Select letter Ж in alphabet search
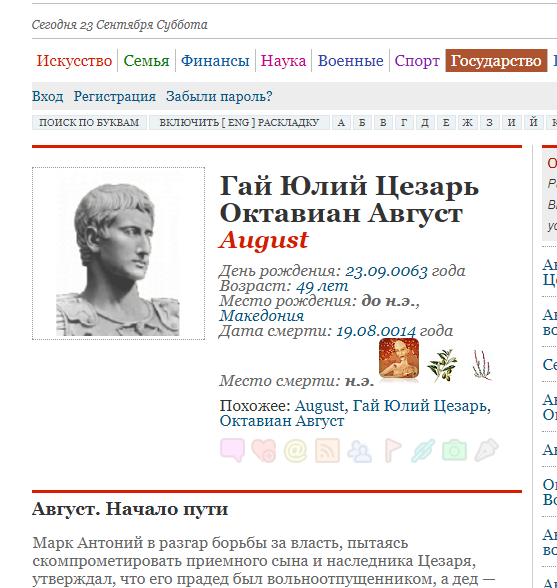The width and height of the screenshot is (557, 588). pos(467,123)
